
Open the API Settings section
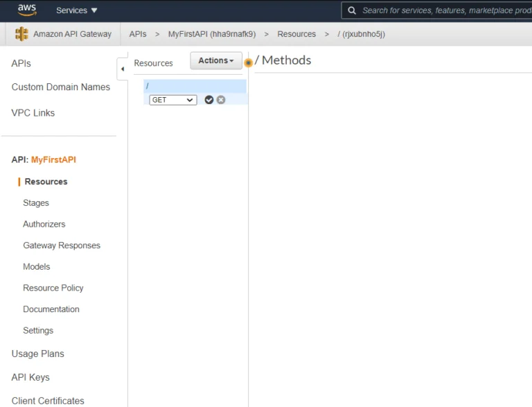[38, 331]
